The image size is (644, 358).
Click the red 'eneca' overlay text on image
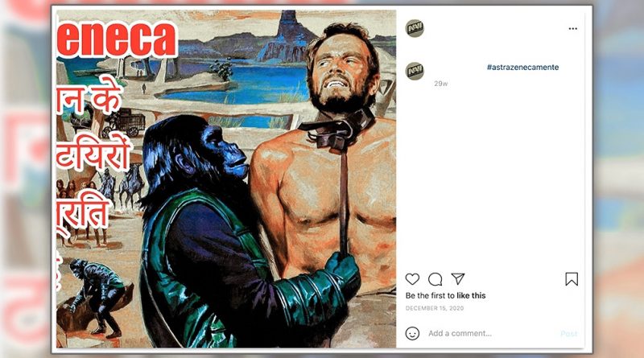(117, 39)
